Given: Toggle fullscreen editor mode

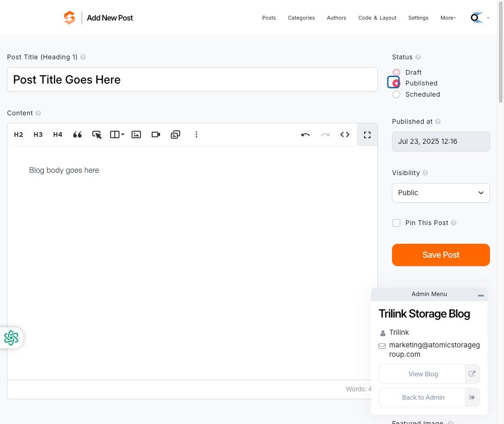Looking at the screenshot, I should click(367, 135).
